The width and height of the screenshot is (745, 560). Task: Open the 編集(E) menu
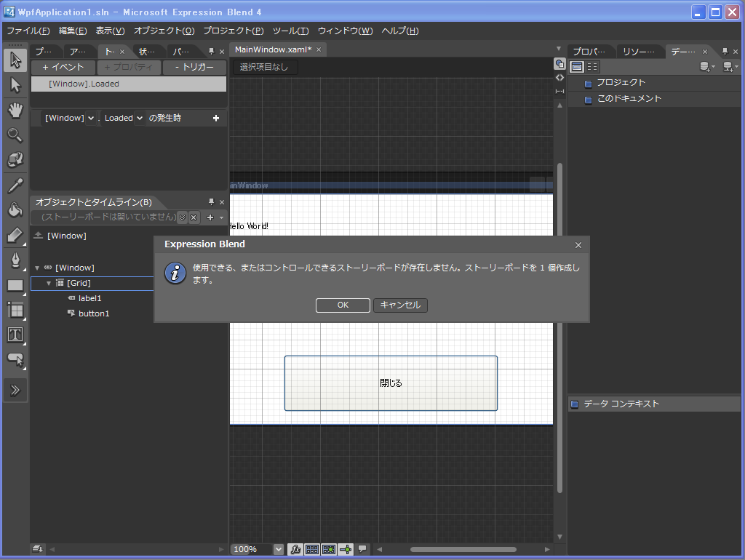pyautogui.click(x=73, y=31)
